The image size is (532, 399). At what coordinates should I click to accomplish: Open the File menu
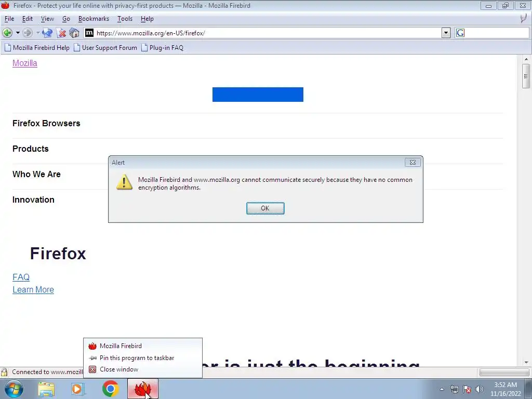(x=9, y=19)
